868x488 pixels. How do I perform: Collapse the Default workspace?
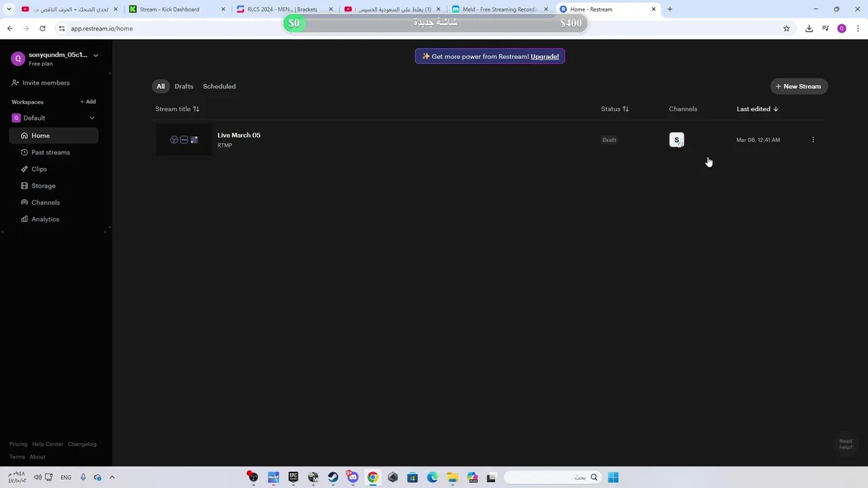92,118
